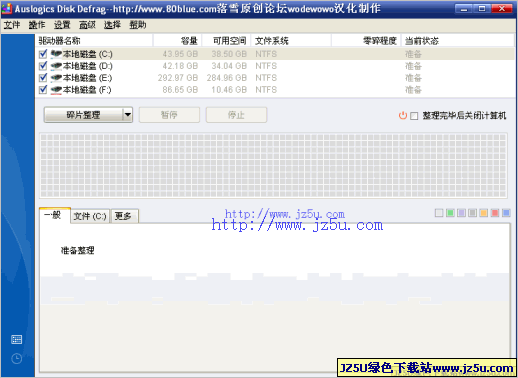The height and width of the screenshot is (378, 518).
Task: Open the calendar scheduler icon in sidebar
Action: (x=16, y=339)
